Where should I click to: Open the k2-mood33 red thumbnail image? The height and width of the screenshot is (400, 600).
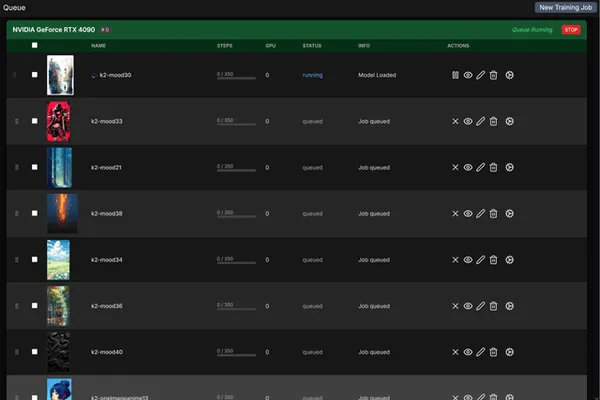click(x=59, y=121)
